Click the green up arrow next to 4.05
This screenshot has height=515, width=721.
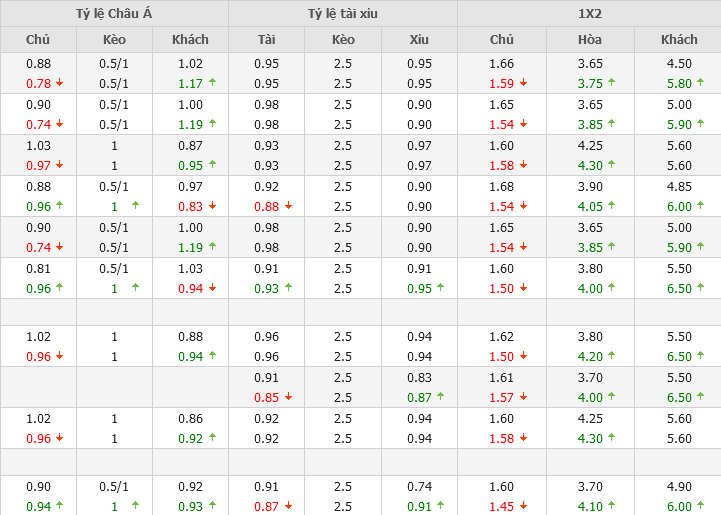coord(612,206)
